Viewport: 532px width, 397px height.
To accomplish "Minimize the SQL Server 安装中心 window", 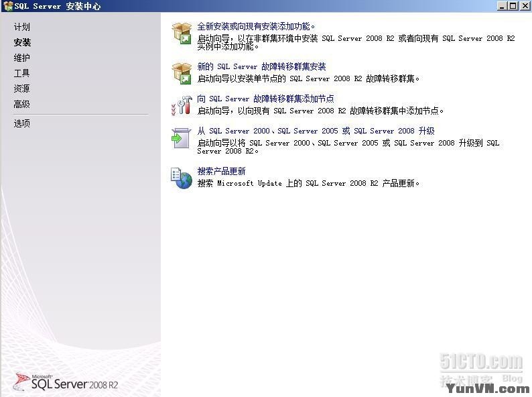I will point(502,6).
